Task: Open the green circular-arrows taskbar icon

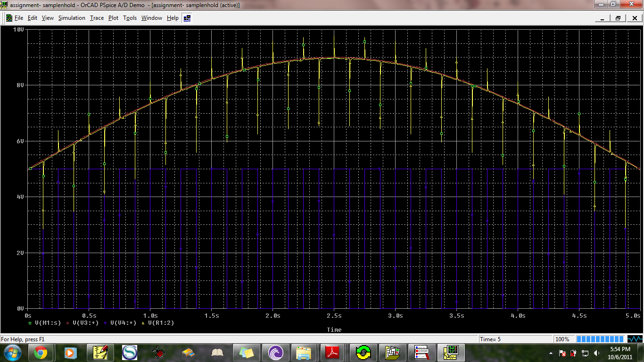Action: [x=363, y=353]
